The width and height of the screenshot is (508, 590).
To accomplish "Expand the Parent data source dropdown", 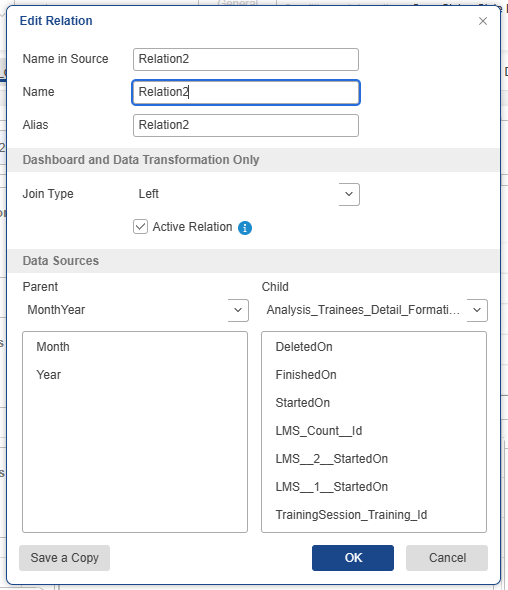I will click(238, 310).
